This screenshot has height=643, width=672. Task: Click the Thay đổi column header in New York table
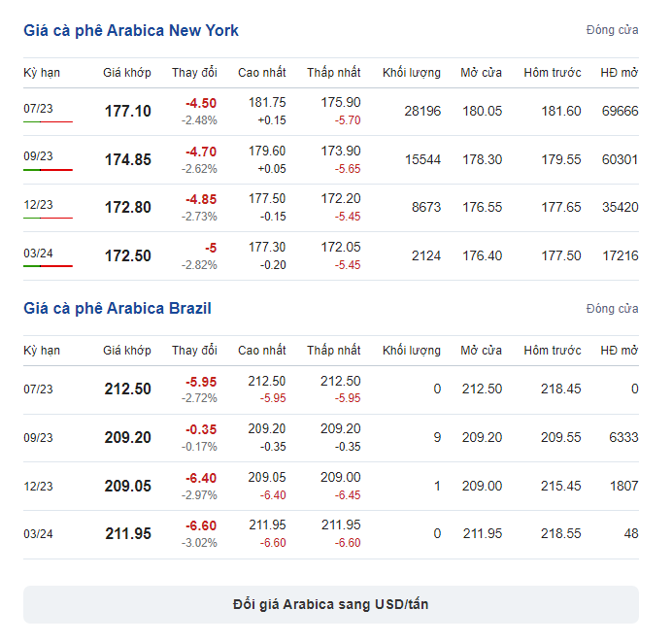(194, 73)
